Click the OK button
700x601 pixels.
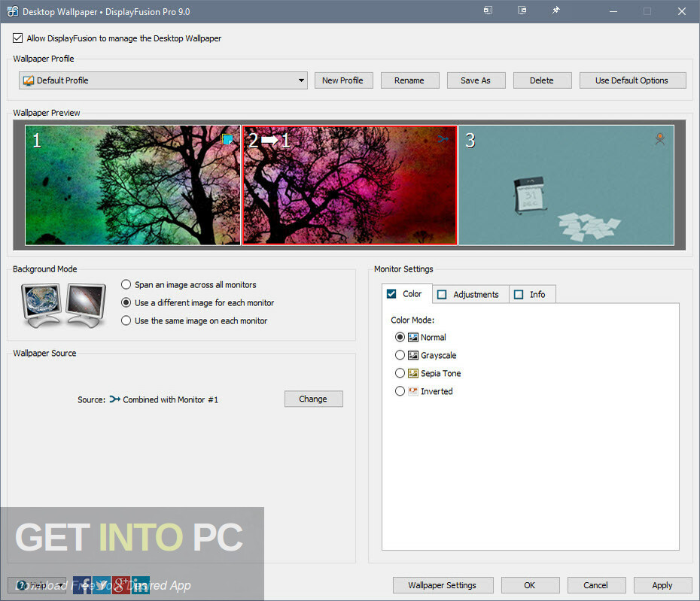[x=530, y=585]
